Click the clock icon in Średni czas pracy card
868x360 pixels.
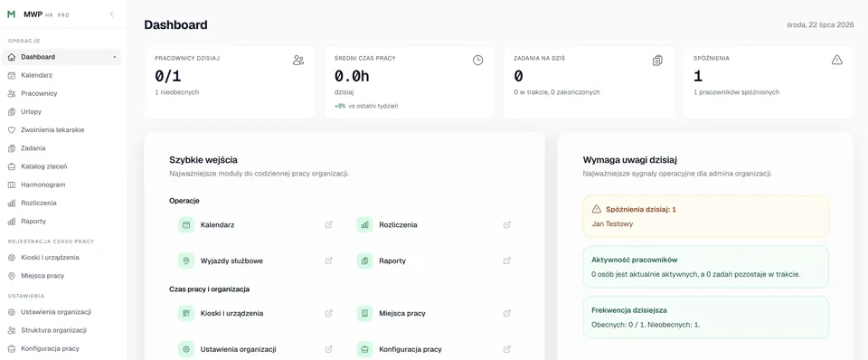[477, 61]
